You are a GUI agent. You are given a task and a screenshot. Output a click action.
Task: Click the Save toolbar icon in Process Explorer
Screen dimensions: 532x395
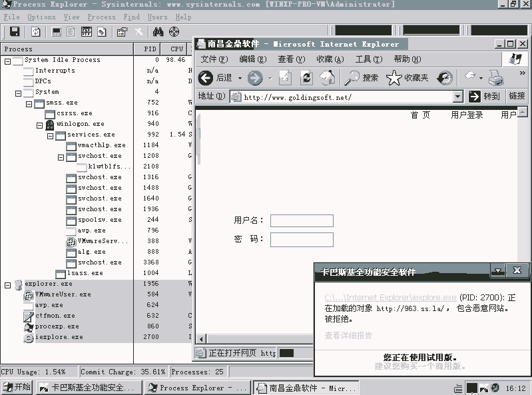14,32
